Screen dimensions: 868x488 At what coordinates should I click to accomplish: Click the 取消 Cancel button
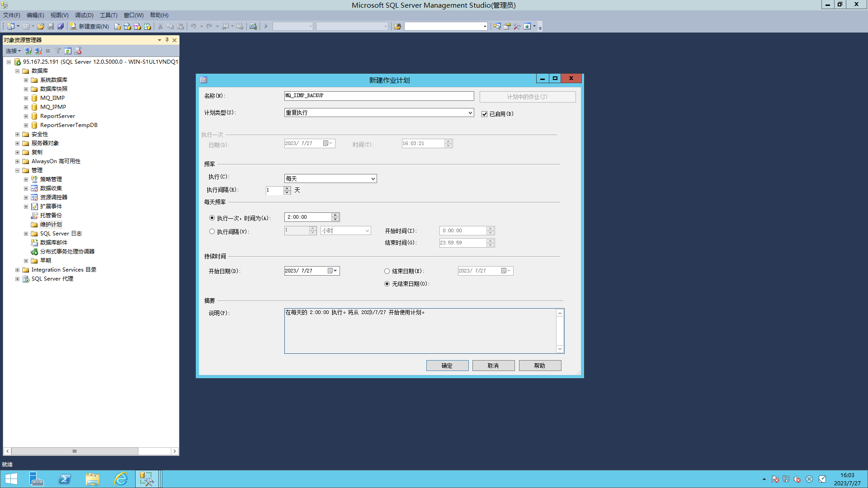pyautogui.click(x=493, y=366)
